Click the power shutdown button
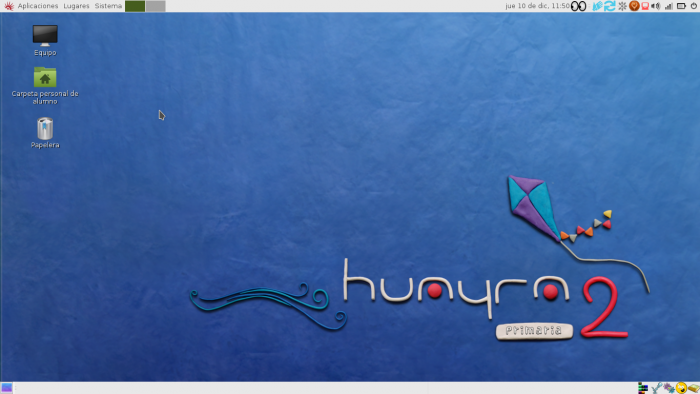 694,6
